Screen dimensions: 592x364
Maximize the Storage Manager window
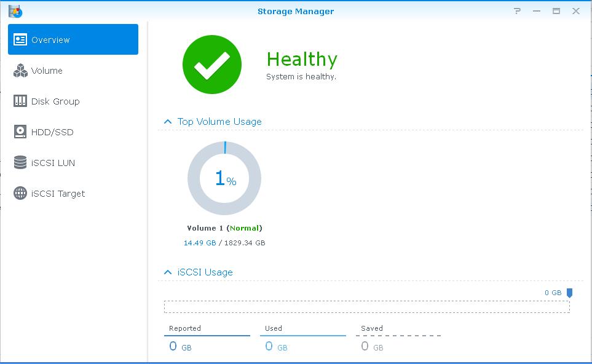click(x=556, y=11)
